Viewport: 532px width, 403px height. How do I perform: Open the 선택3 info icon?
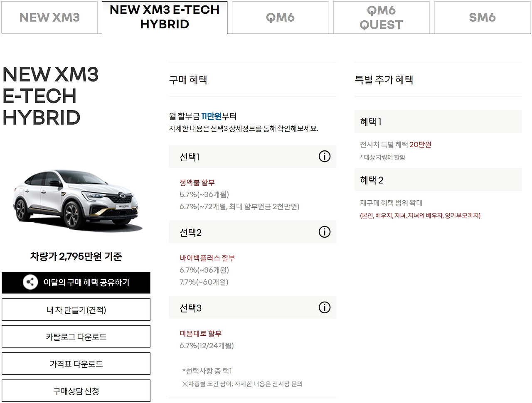click(x=325, y=307)
